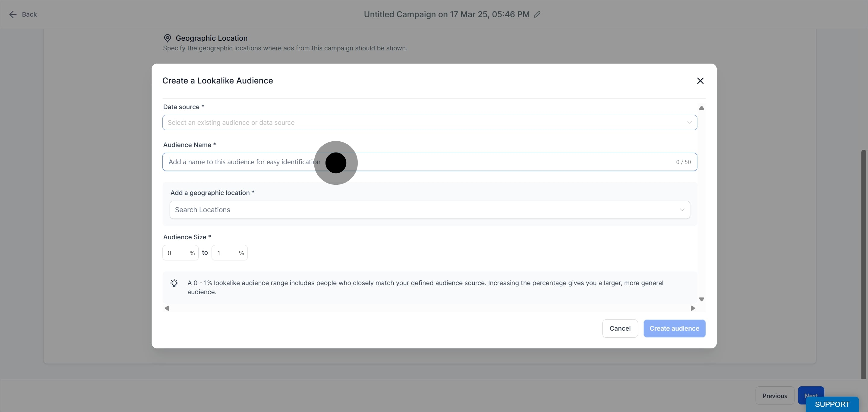Viewport: 868px width, 412px height.
Task: Click the scroll down arrow in dialog
Action: click(702, 300)
